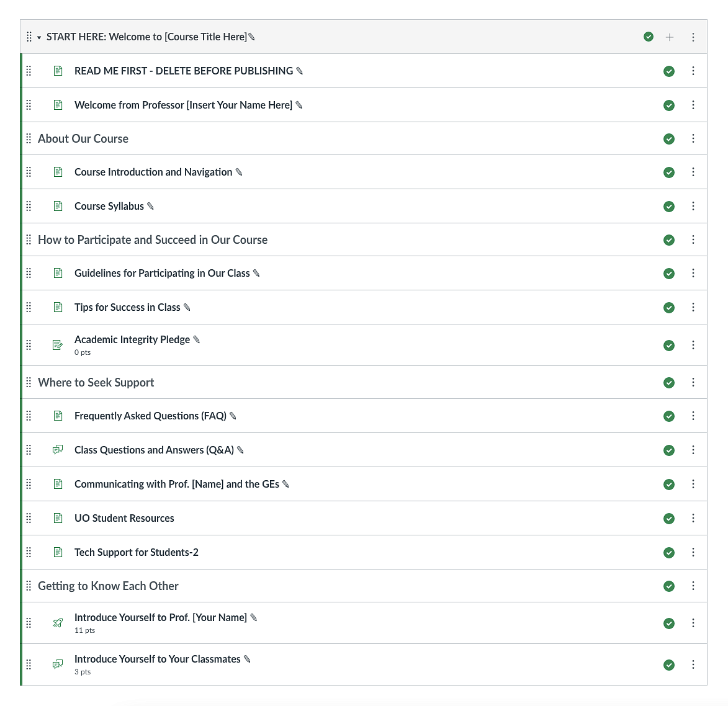728x706 pixels.
Task: Click the Getting to Know Each Other header text
Action: pos(108,586)
